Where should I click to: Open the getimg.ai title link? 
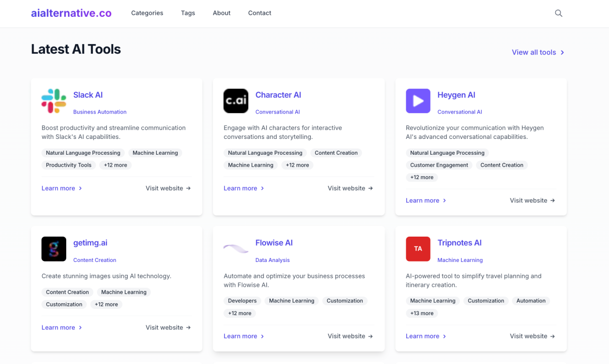pos(90,243)
